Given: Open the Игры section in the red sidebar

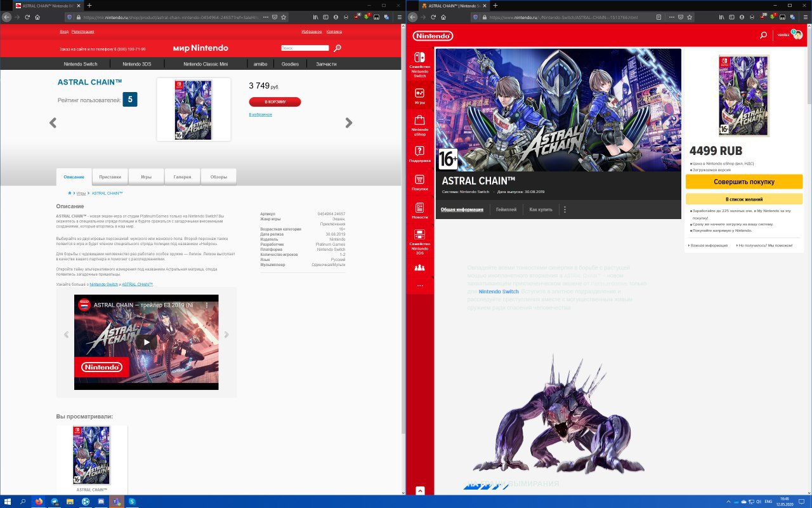Looking at the screenshot, I should tap(420, 96).
